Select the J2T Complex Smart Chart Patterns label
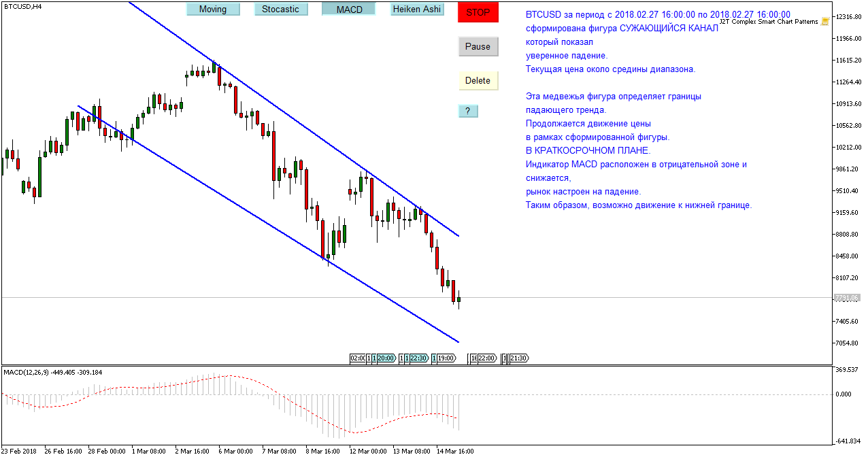868x459 pixels. click(x=769, y=22)
